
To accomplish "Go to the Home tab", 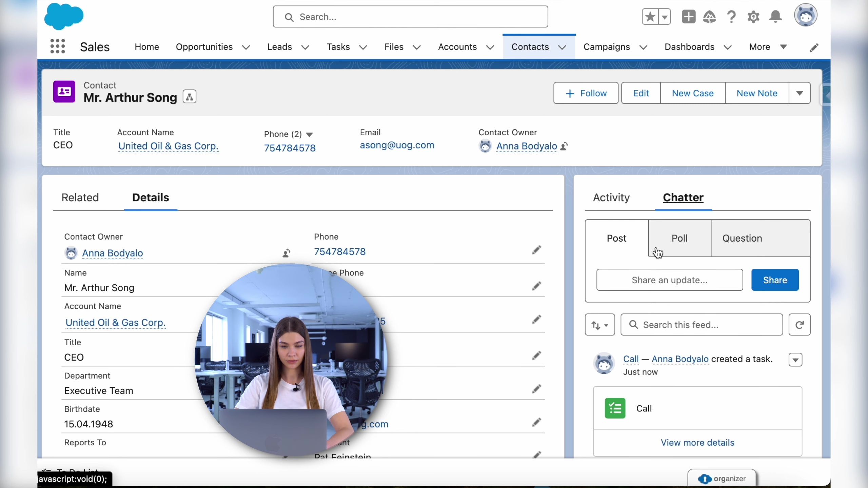I will (x=147, y=47).
